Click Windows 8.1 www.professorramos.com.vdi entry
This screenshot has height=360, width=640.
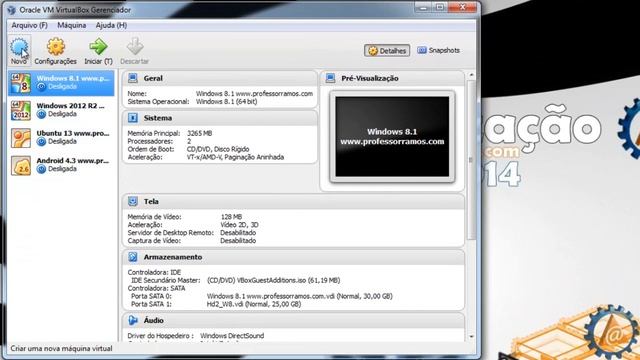pos(300,296)
